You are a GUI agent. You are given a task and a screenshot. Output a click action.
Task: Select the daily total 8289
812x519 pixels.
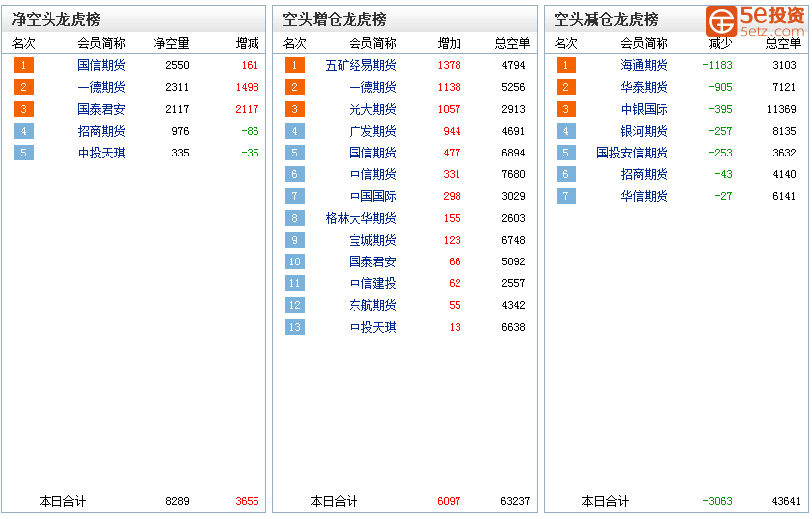coord(177,501)
